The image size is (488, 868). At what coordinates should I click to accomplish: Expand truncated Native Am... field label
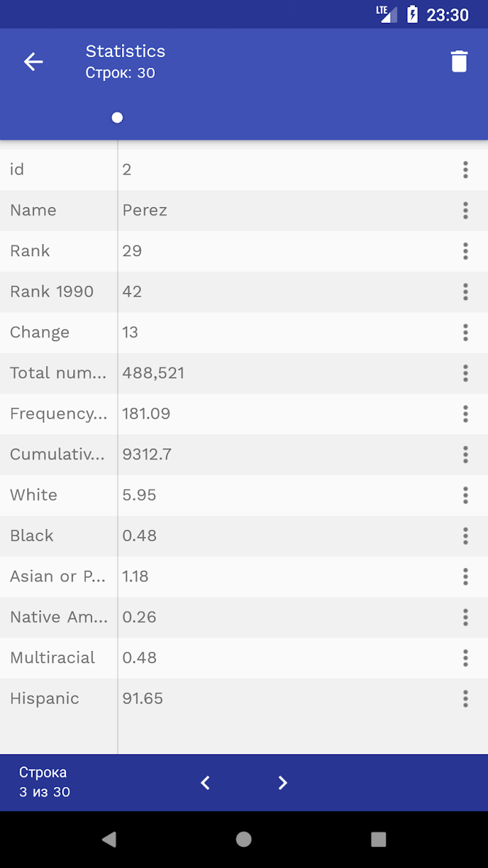59,617
